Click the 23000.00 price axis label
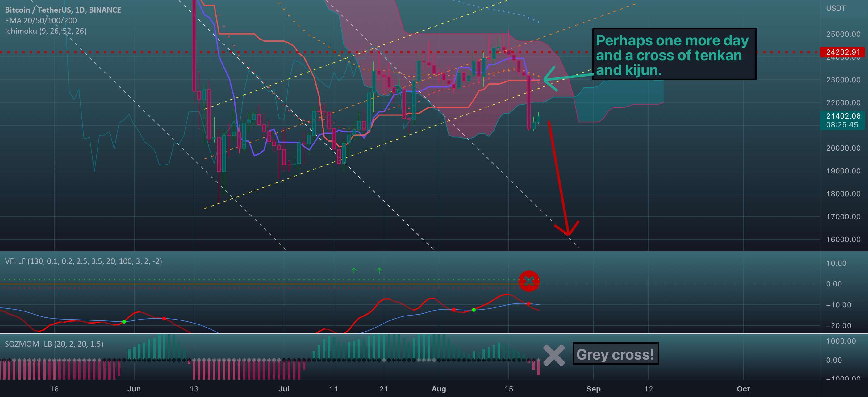 click(843, 80)
